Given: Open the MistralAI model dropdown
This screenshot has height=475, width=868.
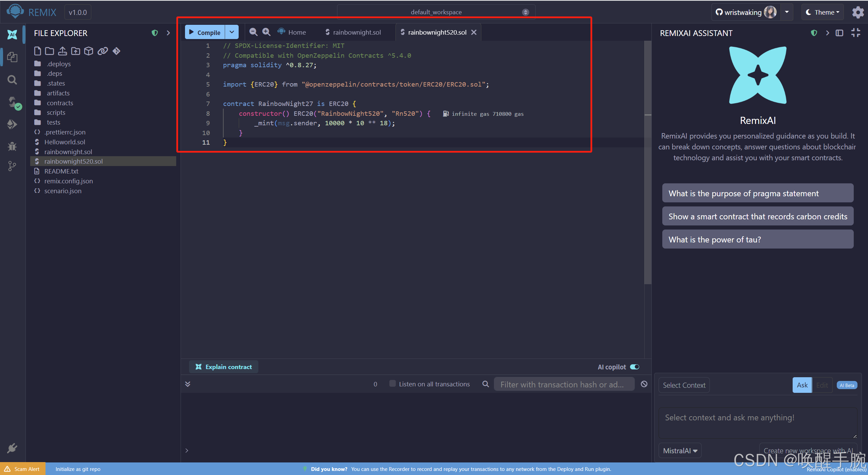Looking at the screenshot, I should [680, 451].
